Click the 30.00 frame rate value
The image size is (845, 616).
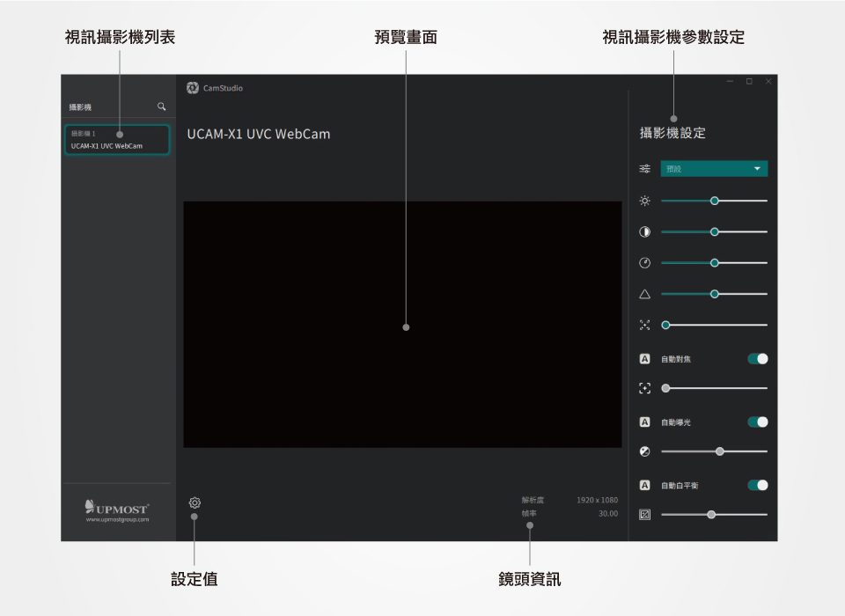(x=608, y=514)
